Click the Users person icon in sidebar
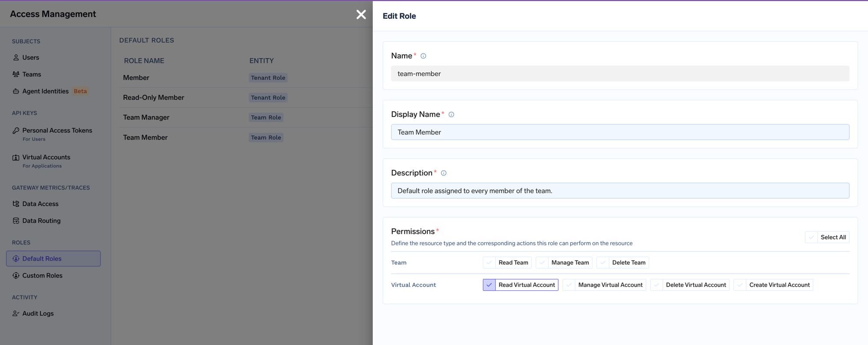 16,57
